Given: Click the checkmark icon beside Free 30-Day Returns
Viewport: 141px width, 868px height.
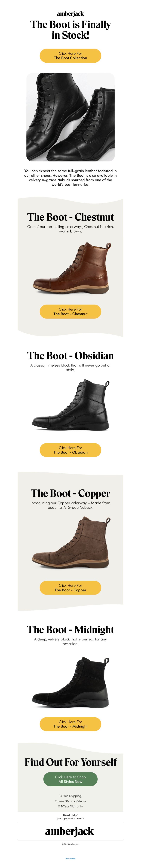Looking at the screenshot, I should click(x=56, y=801).
